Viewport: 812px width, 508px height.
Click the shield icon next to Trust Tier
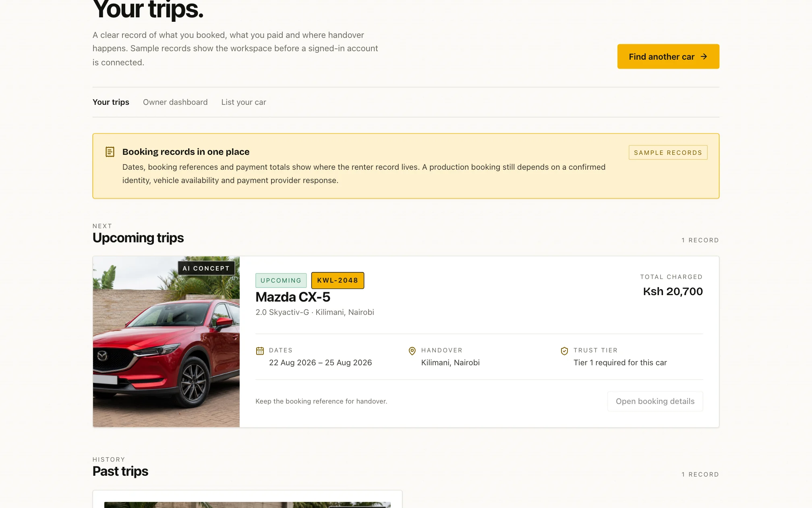click(x=564, y=351)
